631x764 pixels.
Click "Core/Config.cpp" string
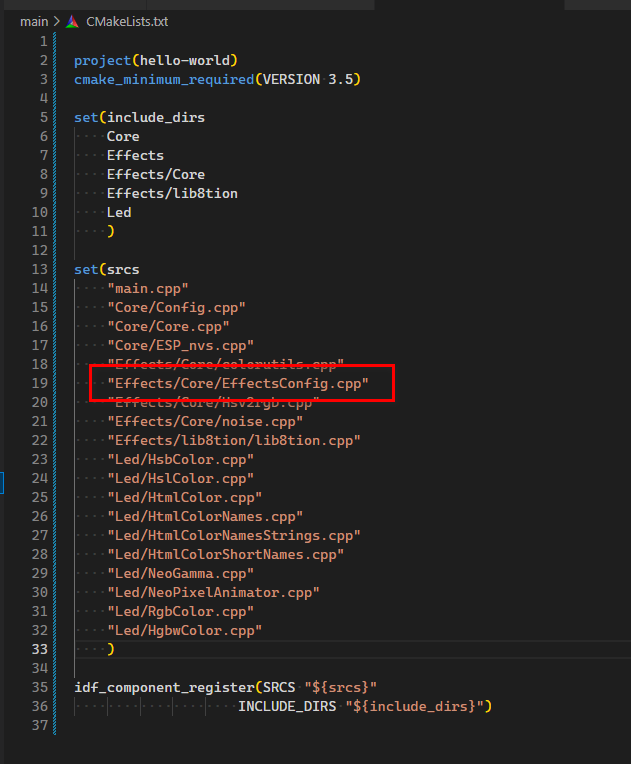176,307
